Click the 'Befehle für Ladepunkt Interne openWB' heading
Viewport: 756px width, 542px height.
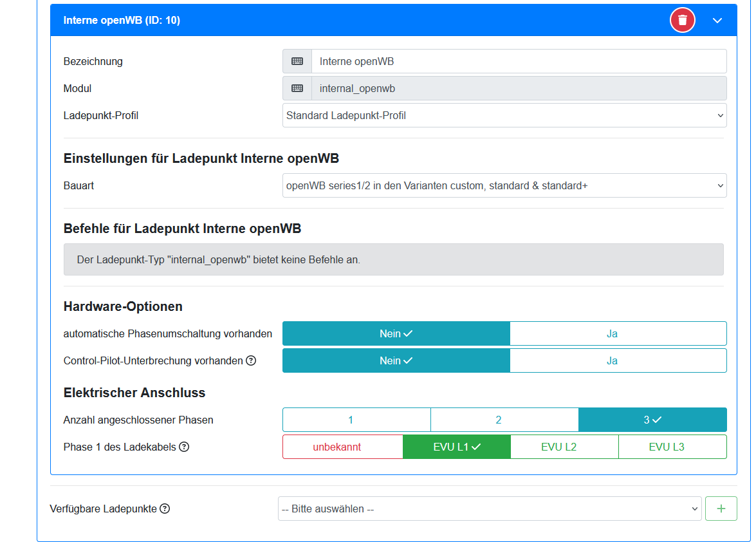(x=182, y=229)
